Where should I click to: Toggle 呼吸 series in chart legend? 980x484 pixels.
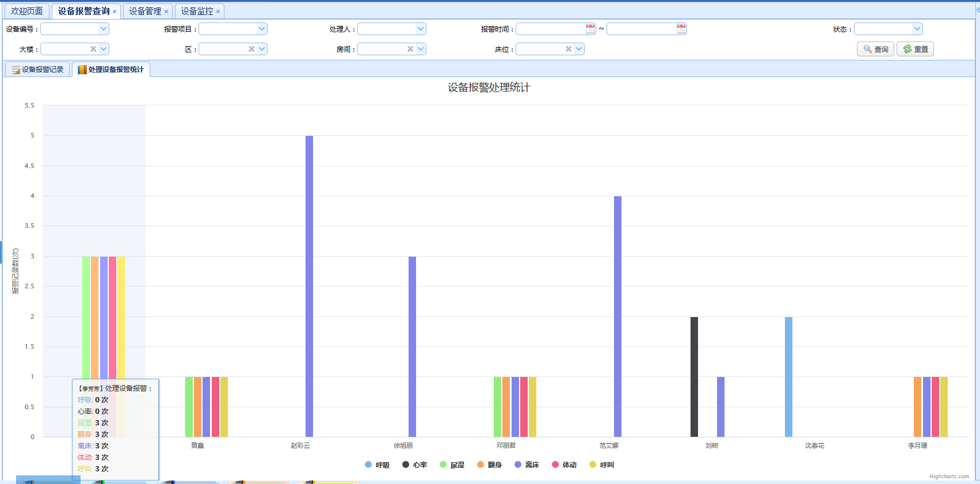pos(377,465)
